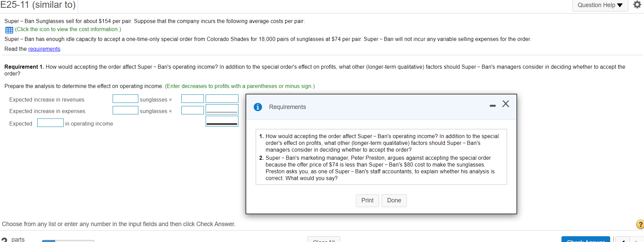The width and height of the screenshot is (644, 242).
Task: Click expenses sunglasses quantity input field
Action: coord(125,110)
